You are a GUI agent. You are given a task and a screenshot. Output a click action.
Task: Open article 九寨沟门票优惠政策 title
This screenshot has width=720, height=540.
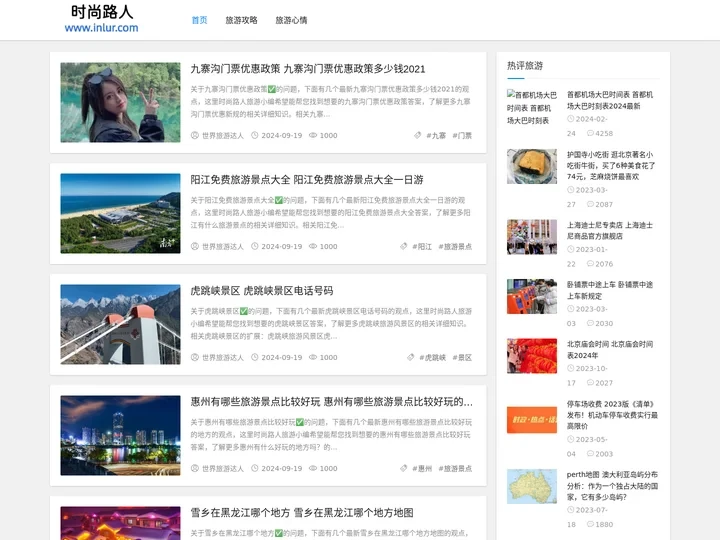point(308,69)
